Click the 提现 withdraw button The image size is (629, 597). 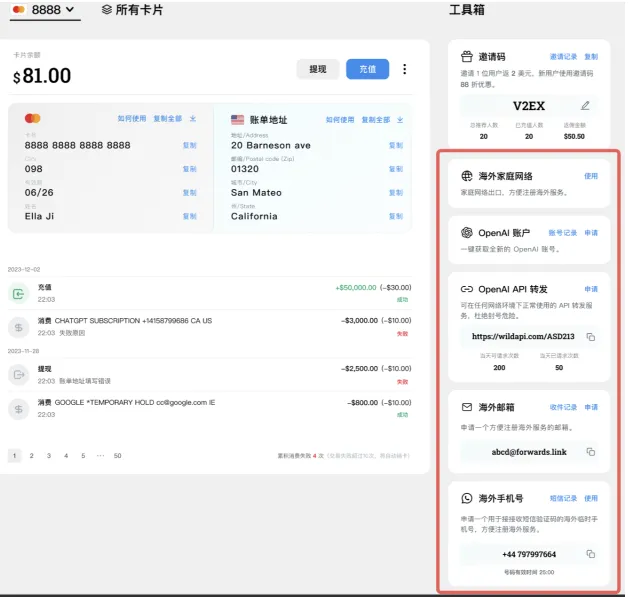point(317,69)
